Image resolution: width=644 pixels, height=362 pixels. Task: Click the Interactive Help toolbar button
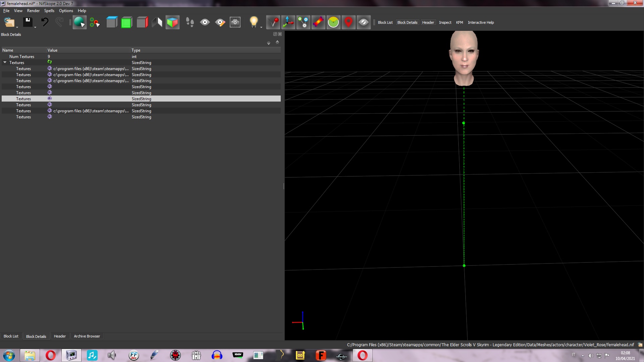pyautogui.click(x=481, y=22)
